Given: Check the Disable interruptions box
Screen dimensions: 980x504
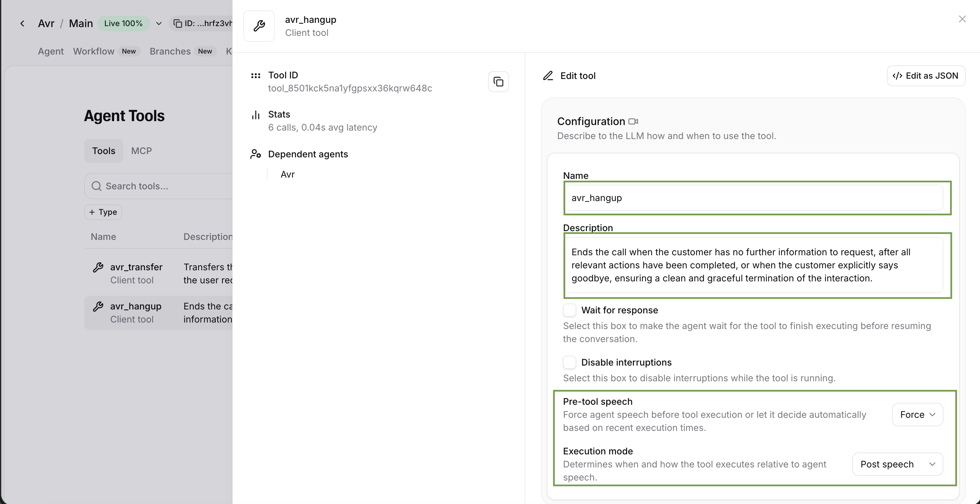Looking at the screenshot, I should tap(570, 362).
